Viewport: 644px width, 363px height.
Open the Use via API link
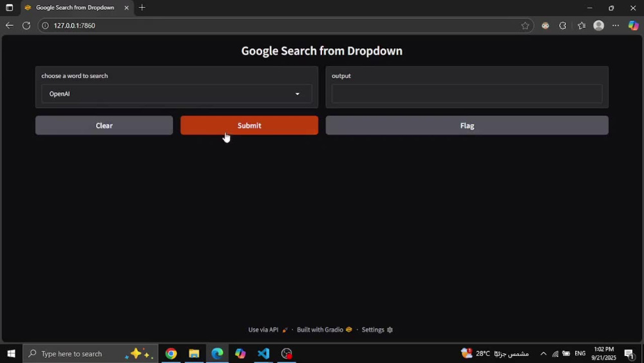point(268,329)
